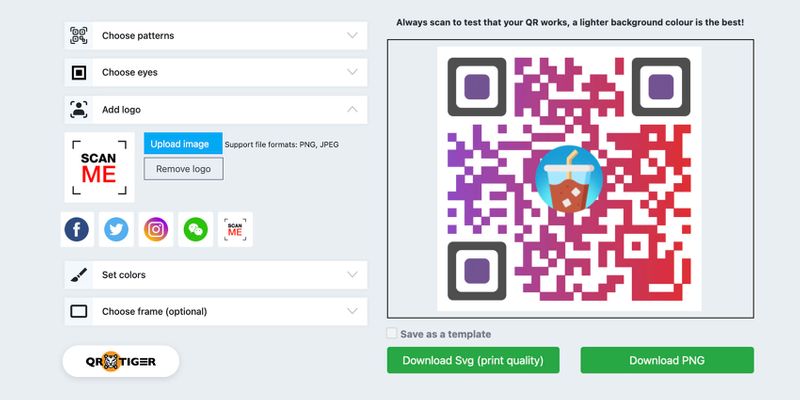Click the Choose patterns QR icon
The image size is (800, 400).
pos(79,36)
